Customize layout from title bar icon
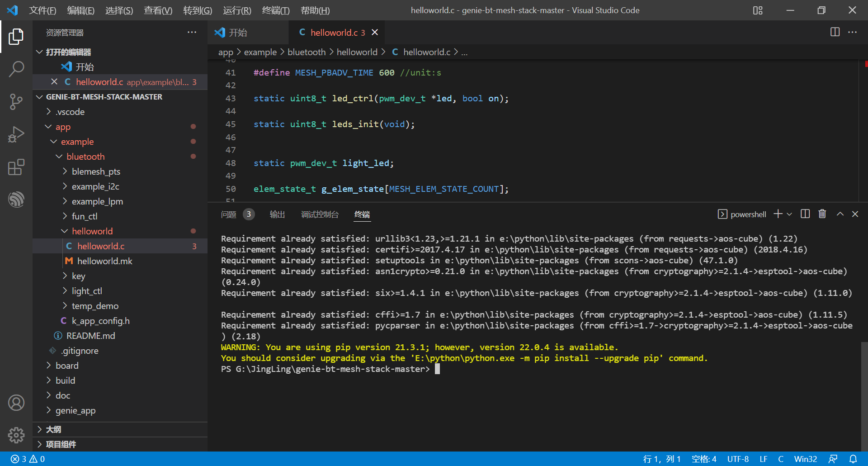This screenshot has width=868, height=466. pyautogui.click(x=758, y=10)
